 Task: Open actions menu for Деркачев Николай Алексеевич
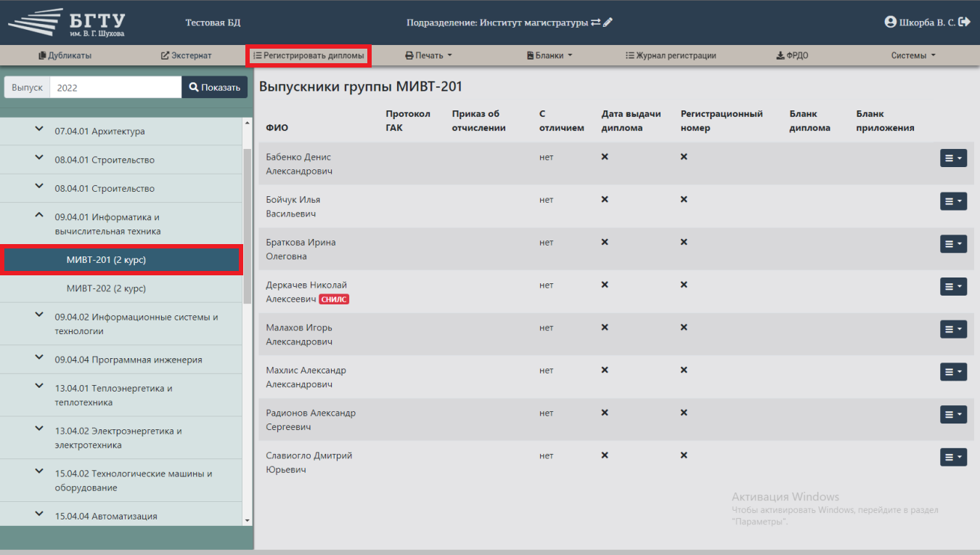coord(953,286)
